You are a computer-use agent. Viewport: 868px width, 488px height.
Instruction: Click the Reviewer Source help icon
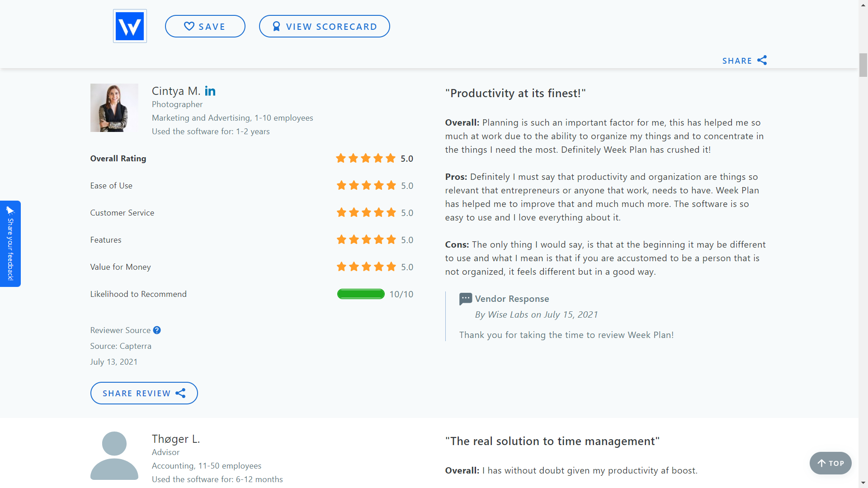tap(157, 330)
